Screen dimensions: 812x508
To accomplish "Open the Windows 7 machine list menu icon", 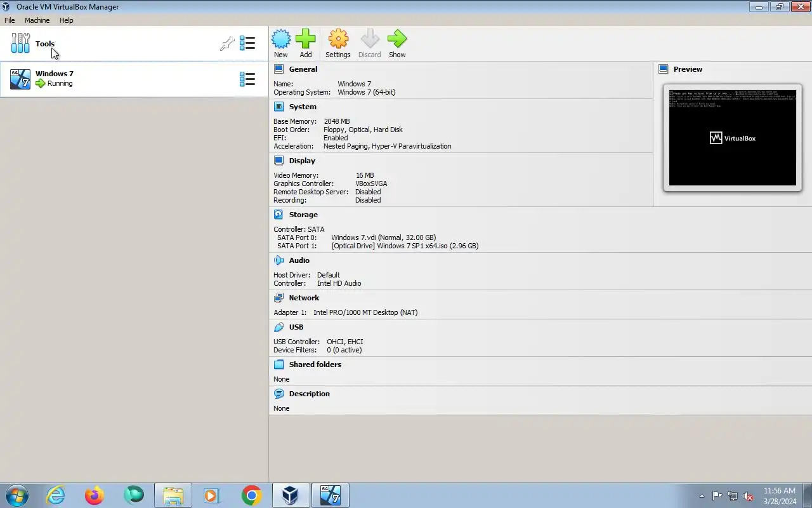I will click(x=247, y=79).
